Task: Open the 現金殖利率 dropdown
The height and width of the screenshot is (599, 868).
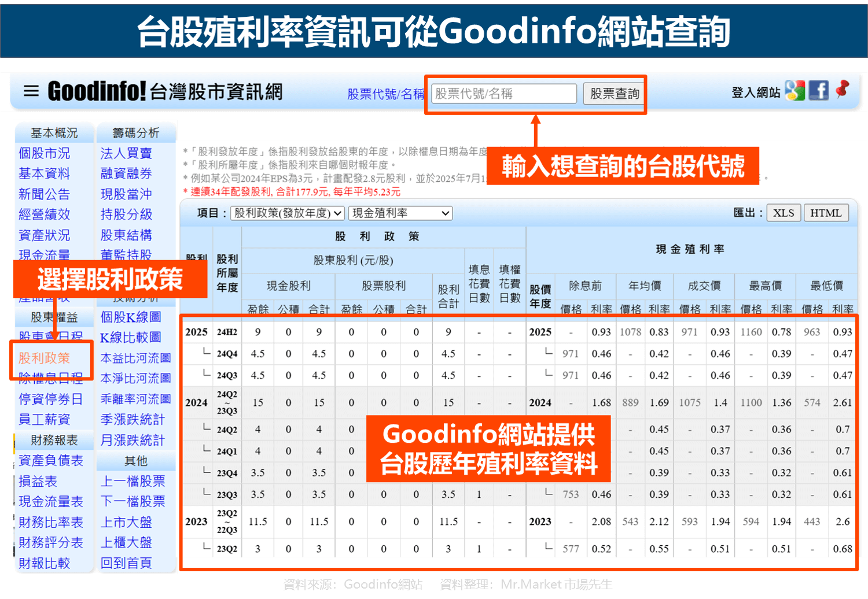Action: pos(400,213)
